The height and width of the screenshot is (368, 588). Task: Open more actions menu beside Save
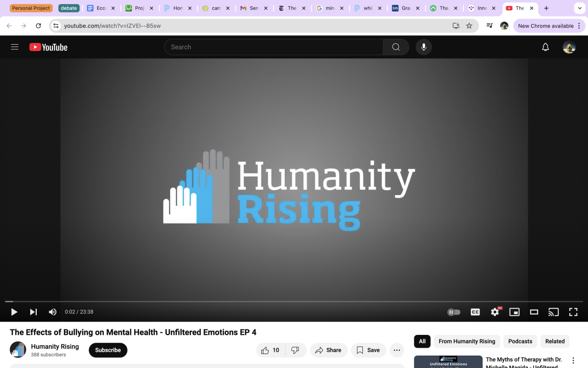[397, 350]
